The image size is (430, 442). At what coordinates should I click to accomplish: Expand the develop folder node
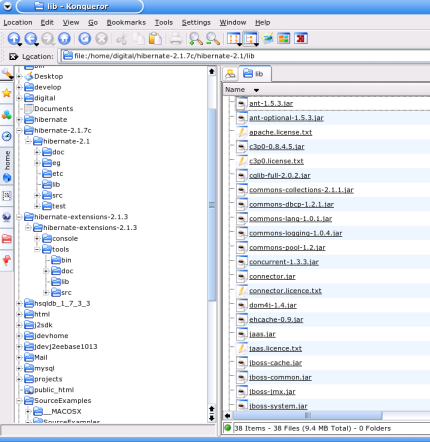coord(19,87)
